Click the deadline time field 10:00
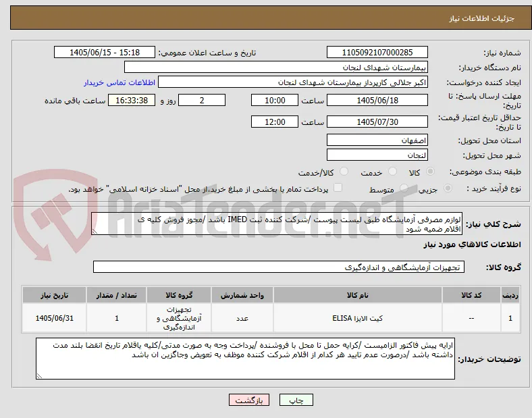532x418 pixels. (x=275, y=100)
